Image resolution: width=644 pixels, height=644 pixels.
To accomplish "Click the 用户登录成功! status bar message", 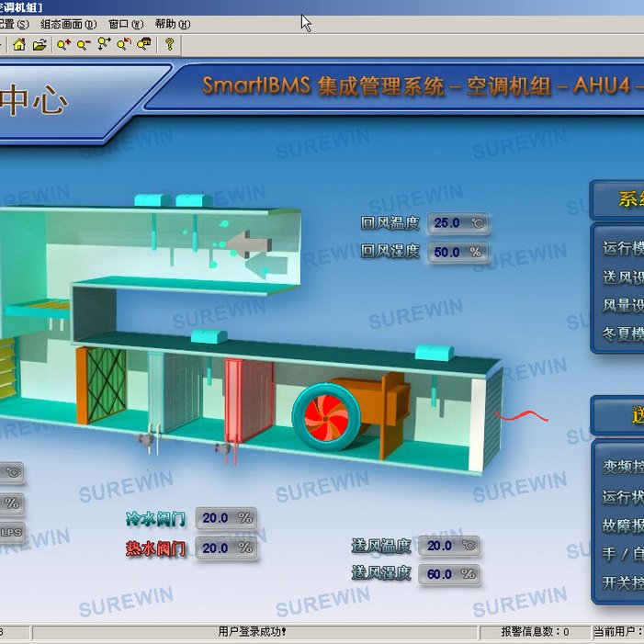I will (x=252, y=632).
